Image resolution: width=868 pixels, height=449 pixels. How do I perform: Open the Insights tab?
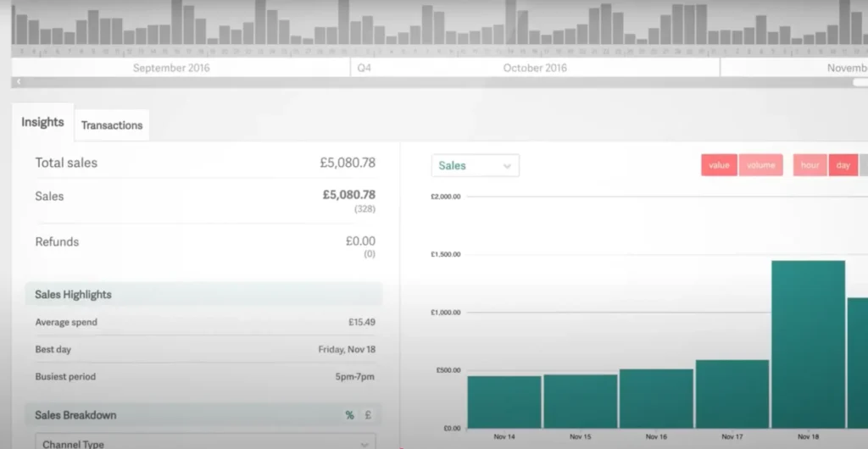(42, 123)
